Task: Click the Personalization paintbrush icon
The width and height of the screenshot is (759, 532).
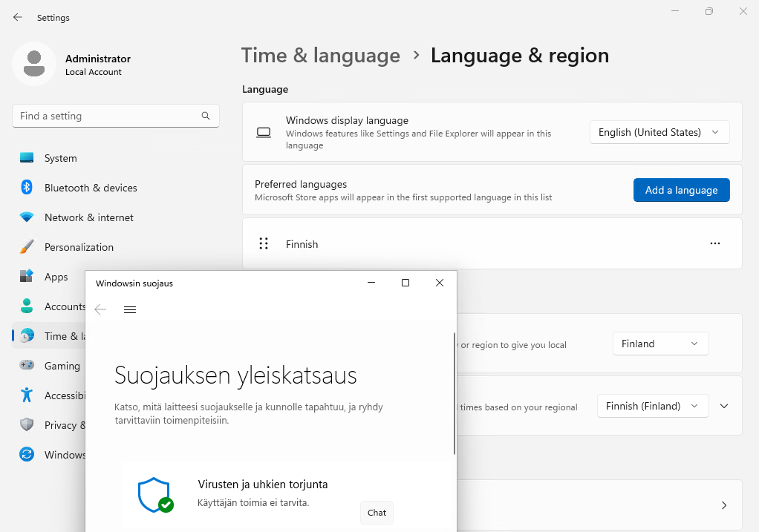Action: [x=27, y=246]
